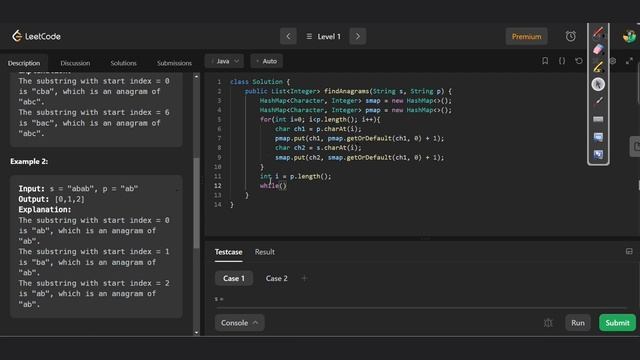Open the Auto dropdown
640x360 pixels.
[x=267, y=61]
